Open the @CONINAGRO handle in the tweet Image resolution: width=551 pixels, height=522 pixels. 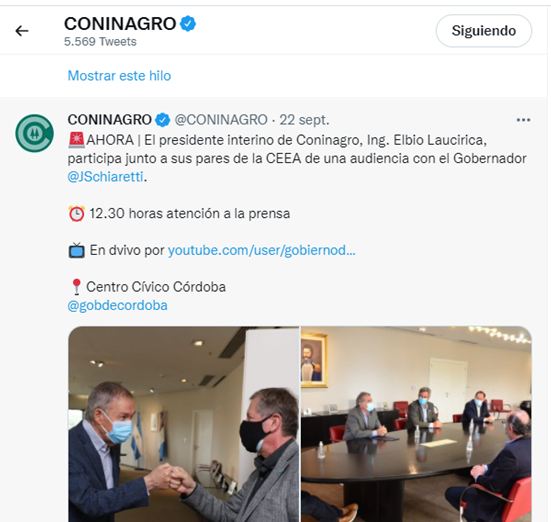click(221, 120)
